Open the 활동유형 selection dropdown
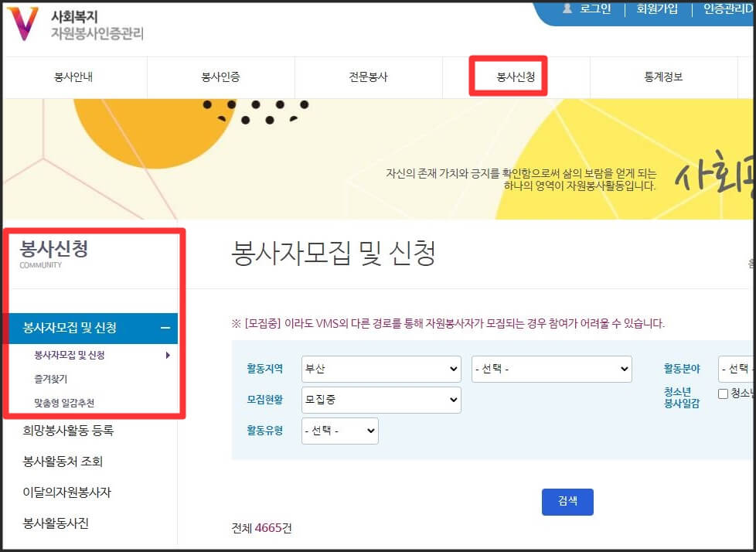This screenshot has height=552, width=756. [x=340, y=431]
